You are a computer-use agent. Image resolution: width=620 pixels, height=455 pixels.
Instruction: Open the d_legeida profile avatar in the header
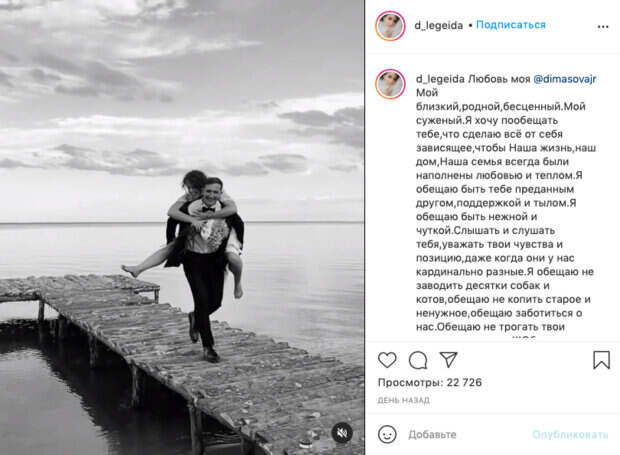[390, 26]
